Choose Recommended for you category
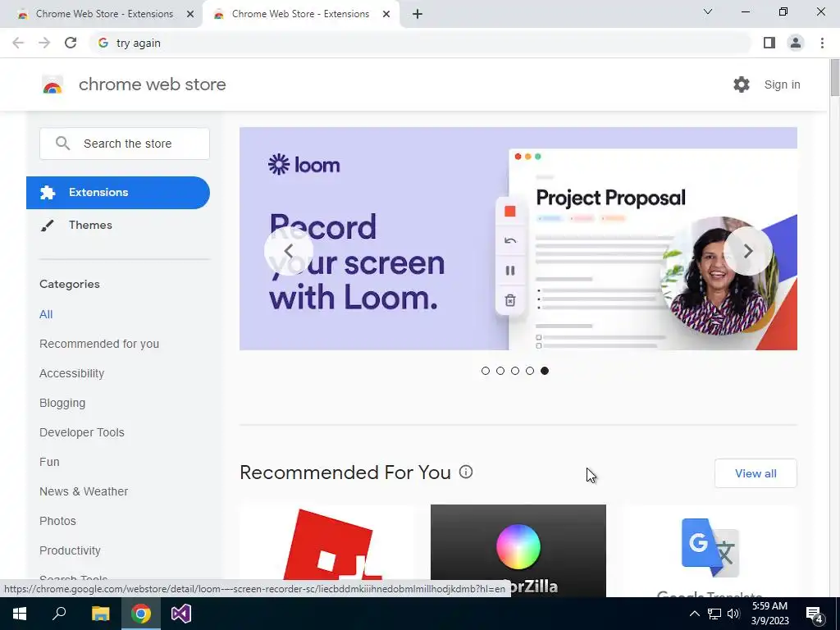The image size is (840, 630). coord(99,344)
